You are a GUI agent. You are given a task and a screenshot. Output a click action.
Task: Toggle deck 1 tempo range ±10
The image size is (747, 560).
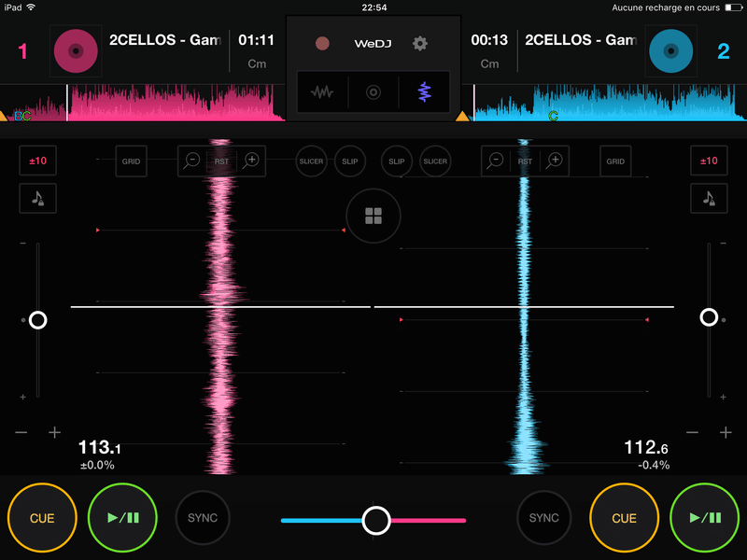[x=38, y=161]
